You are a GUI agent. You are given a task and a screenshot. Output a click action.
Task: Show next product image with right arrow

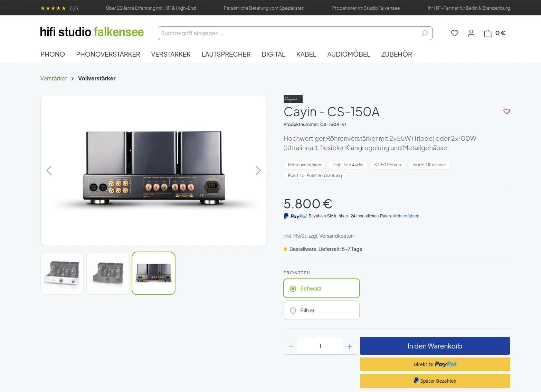click(258, 170)
